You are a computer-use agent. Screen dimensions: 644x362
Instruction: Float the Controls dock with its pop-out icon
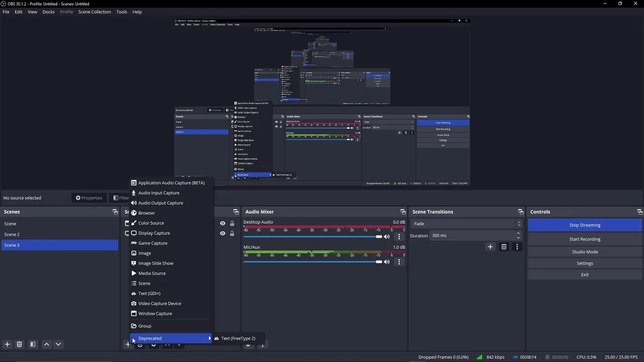coord(640,212)
